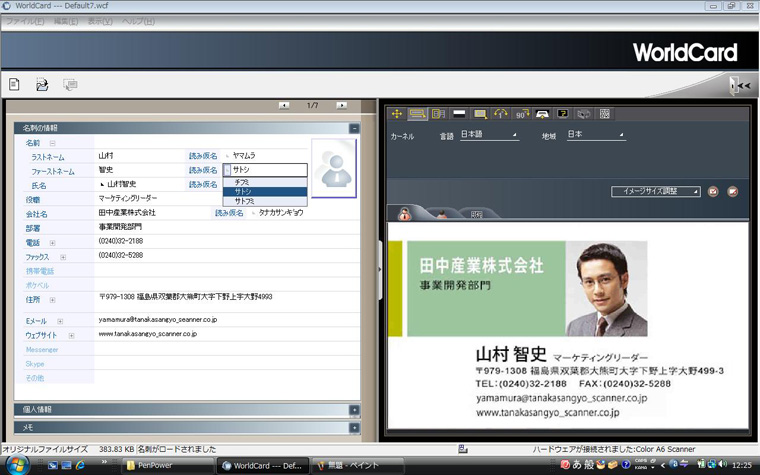Expand the 個人情報 panel
This screenshot has width=760, height=475.
point(354,410)
